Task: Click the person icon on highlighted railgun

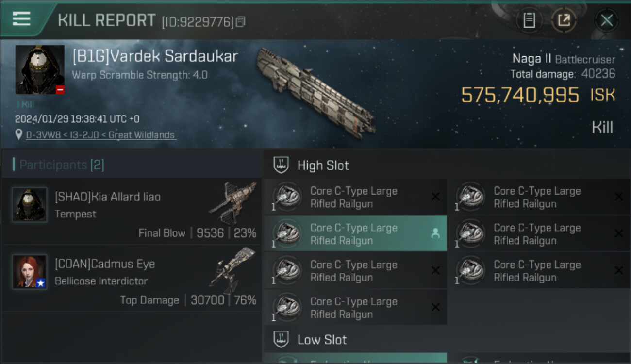Action: [435, 233]
